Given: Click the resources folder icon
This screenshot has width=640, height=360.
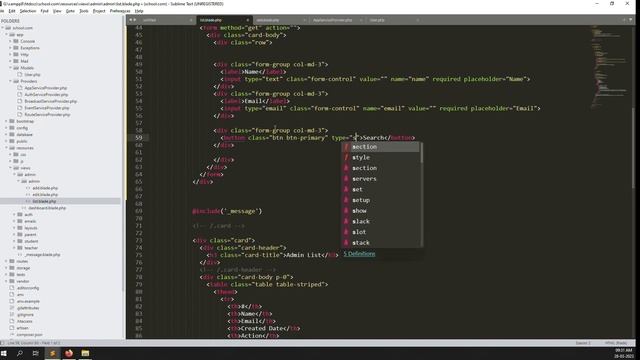Looking at the screenshot, I should click(12, 148).
